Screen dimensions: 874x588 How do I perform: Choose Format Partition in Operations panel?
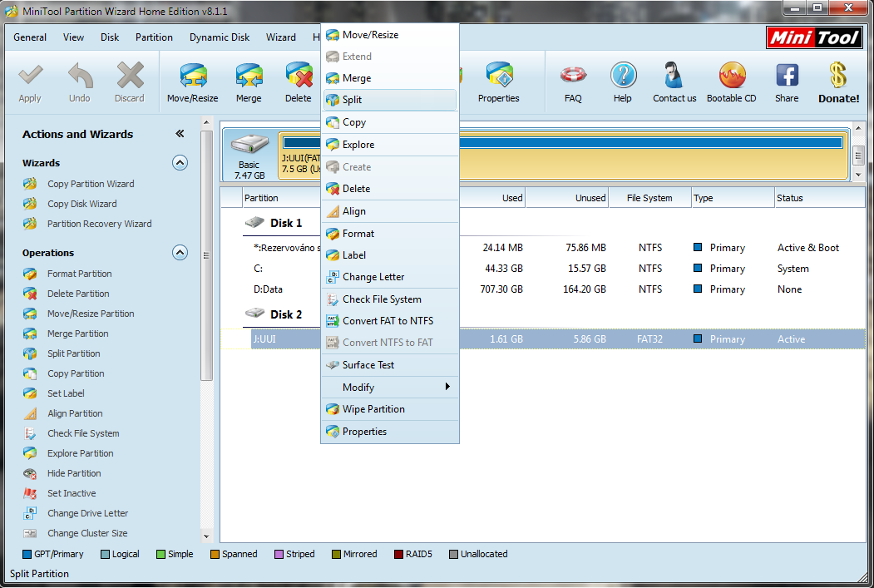click(79, 274)
